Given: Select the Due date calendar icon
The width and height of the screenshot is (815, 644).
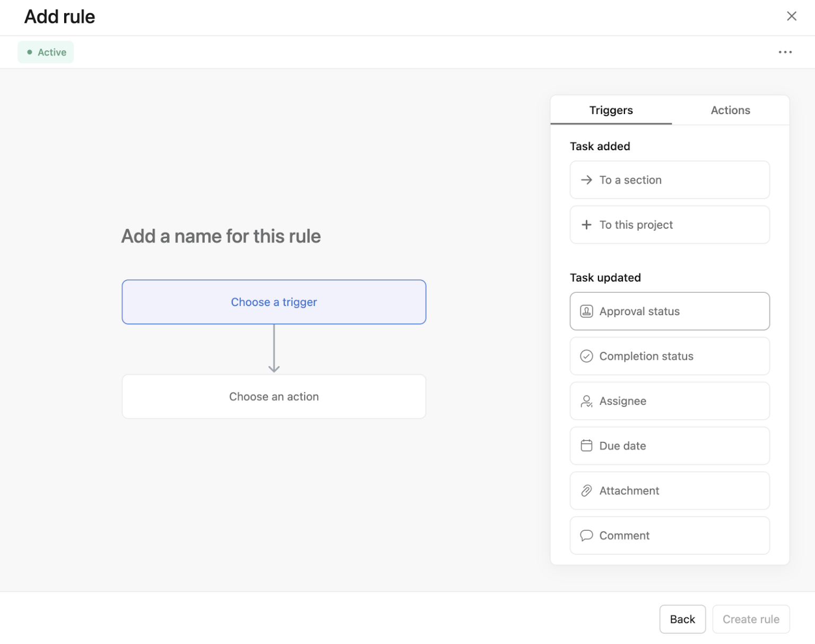Looking at the screenshot, I should click(x=586, y=446).
